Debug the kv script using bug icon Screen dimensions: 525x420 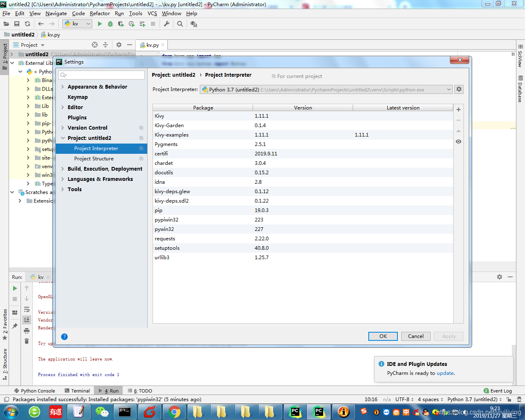tap(110, 24)
